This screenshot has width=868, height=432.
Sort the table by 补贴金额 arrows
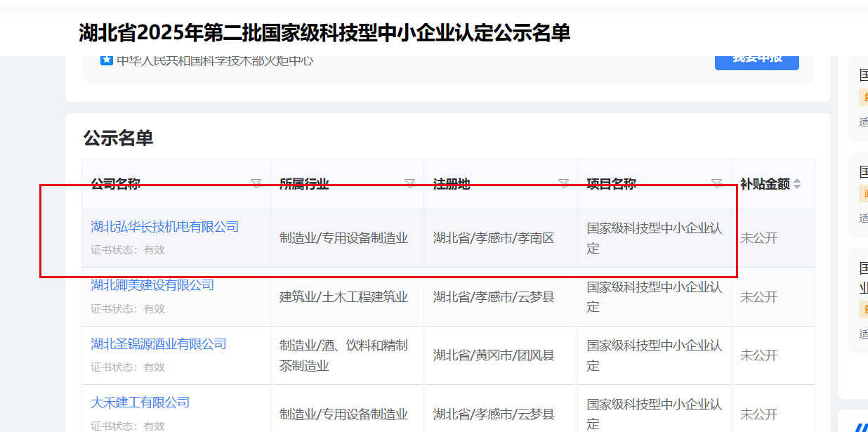796,184
